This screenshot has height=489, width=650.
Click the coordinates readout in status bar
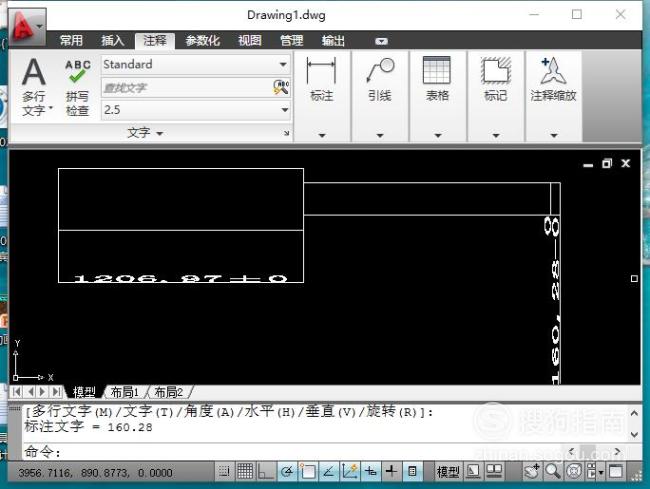95,472
